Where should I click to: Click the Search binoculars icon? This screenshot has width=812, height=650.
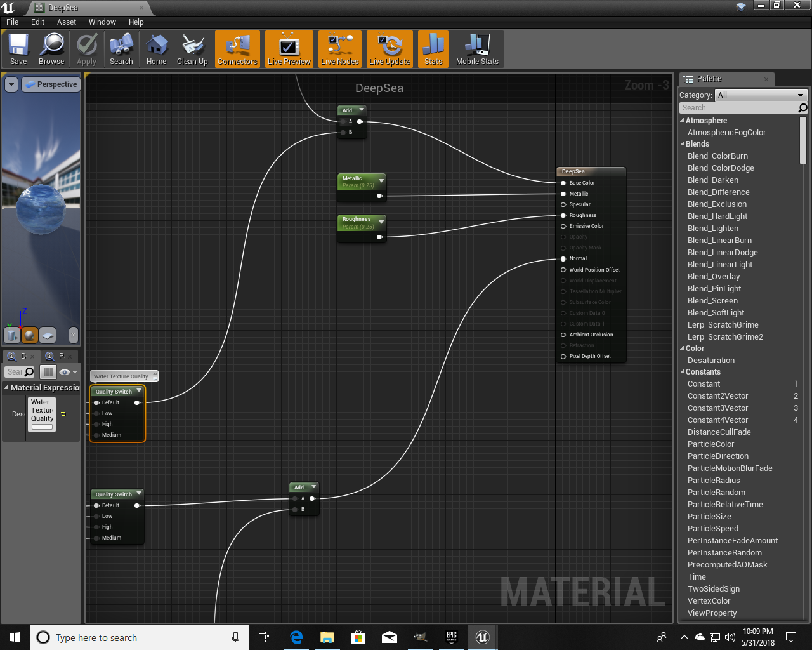coord(121,49)
